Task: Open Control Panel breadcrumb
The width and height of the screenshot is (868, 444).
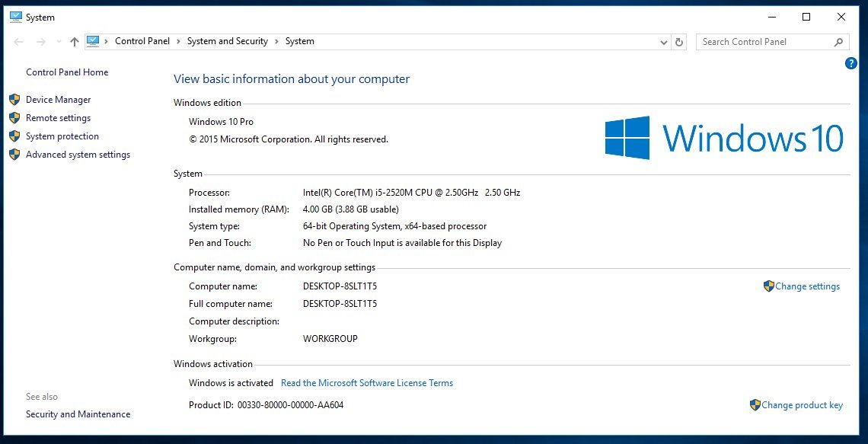Action: click(x=142, y=41)
